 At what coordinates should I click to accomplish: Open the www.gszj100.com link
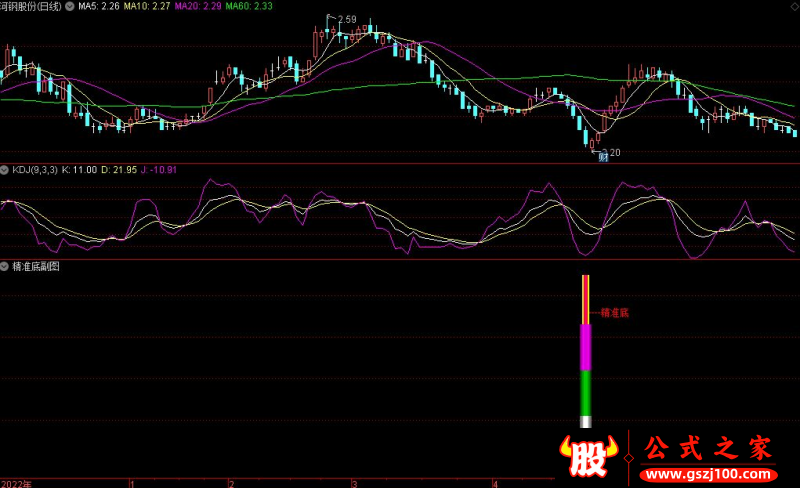pyautogui.click(x=708, y=474)
